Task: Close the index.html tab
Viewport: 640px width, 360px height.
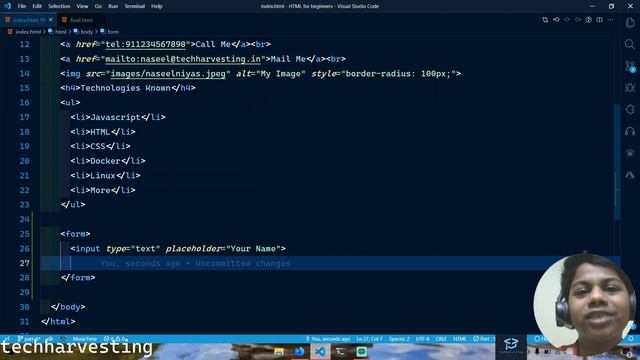Action: click(x=51, y=20)
